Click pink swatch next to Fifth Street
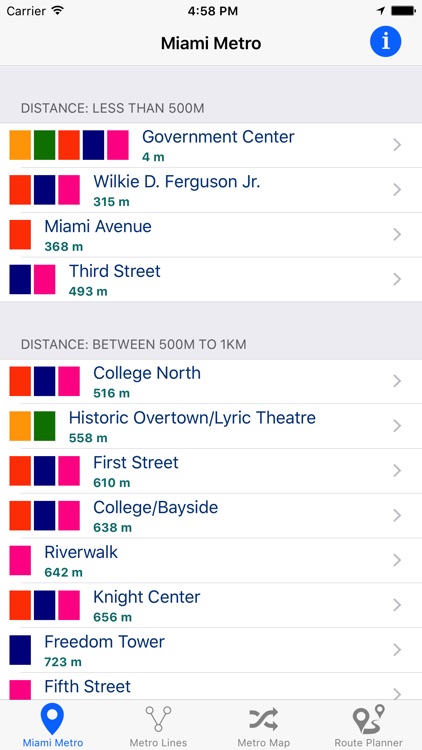Image resolution: width=422 pixels, height=750 pixels. click(20, 690)
